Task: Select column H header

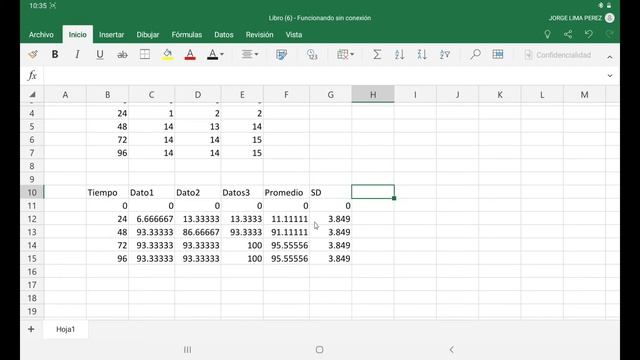Action: click(373, 95)
